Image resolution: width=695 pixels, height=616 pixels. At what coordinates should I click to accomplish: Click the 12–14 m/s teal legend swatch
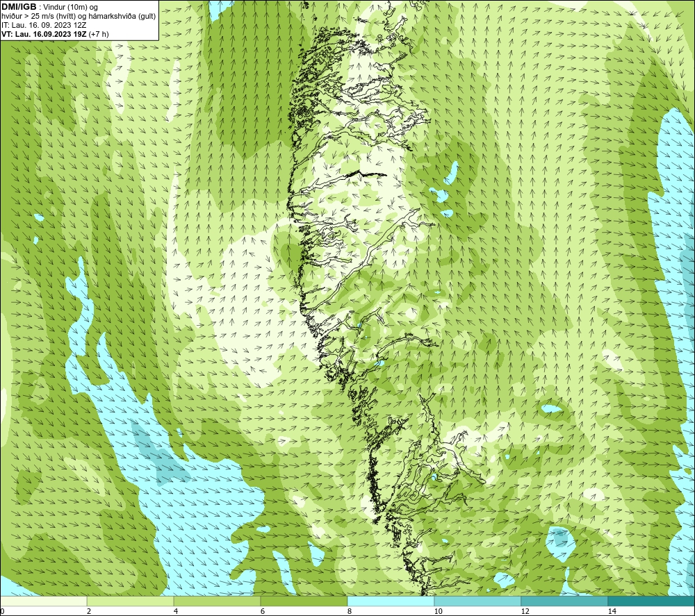(564, 601)
